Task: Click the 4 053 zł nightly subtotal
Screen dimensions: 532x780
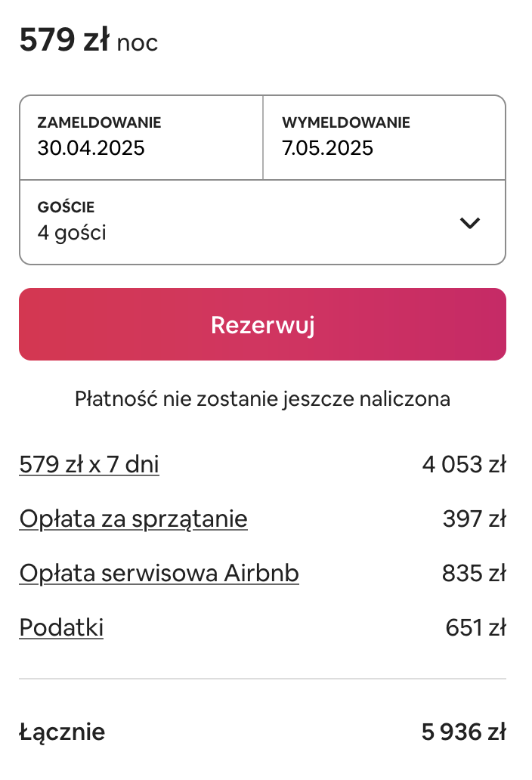Action: pos(463,464)
